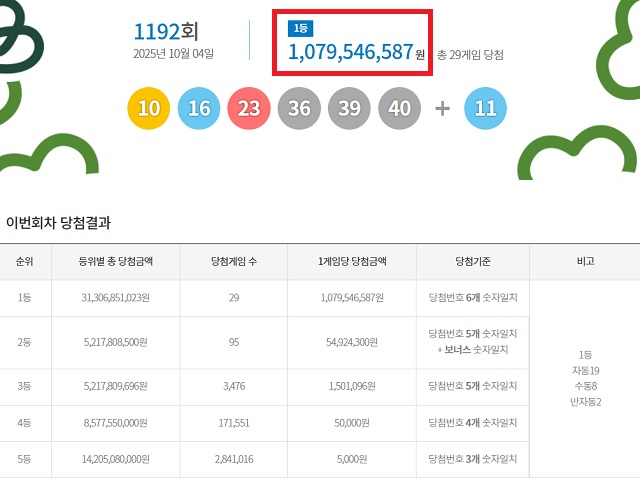This screenshot has height=478, width=640.
Task: Click the gray number 40 ball
Action: click(x=399, y=108)
